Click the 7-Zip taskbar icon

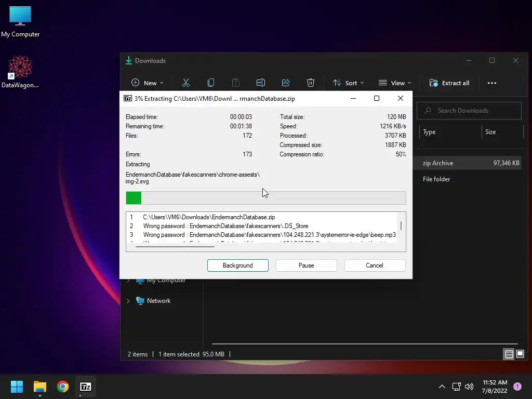(86, 387)
